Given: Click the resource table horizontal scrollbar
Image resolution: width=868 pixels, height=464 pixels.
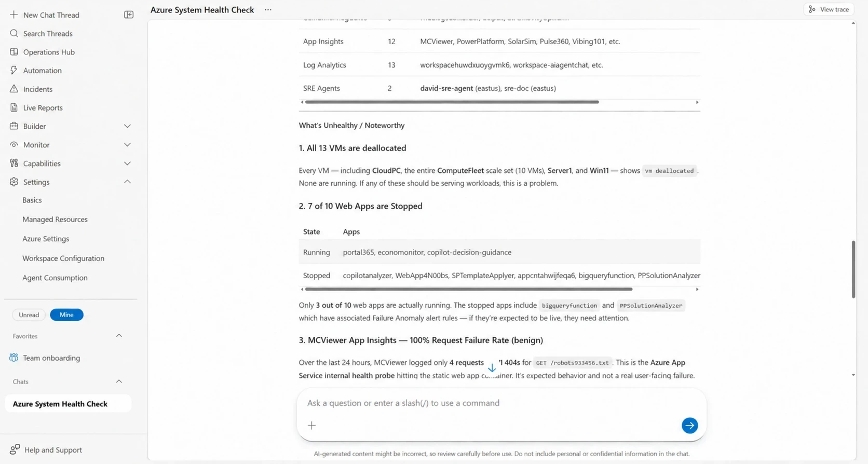Looking at the screenshot, I should click(x=452, y=102).
